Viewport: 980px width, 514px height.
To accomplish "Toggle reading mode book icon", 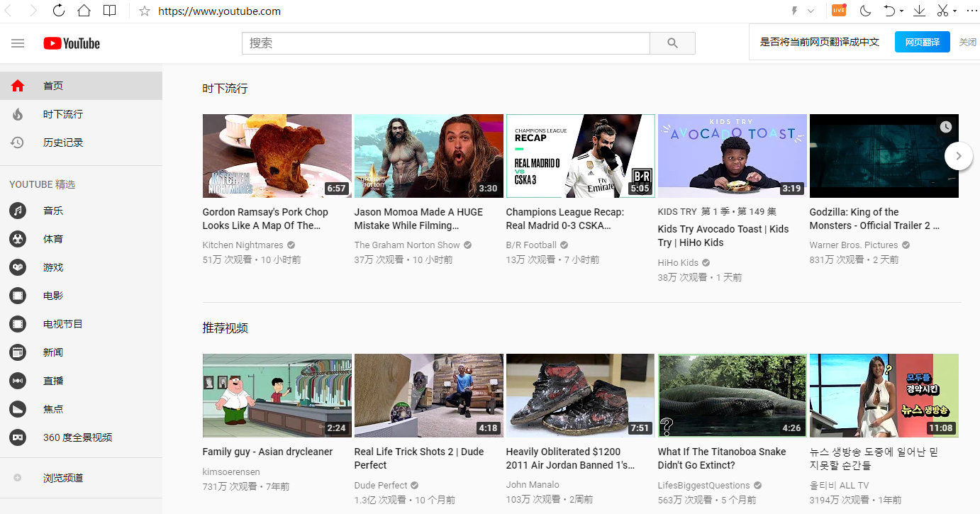I will point(109,11).
